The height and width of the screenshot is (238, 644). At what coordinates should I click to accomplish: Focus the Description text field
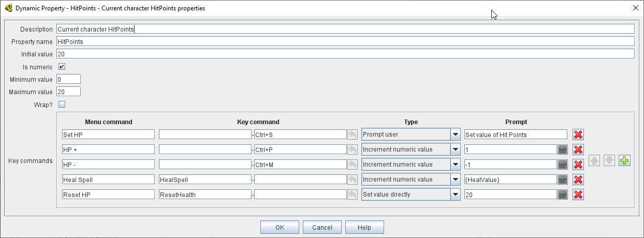tap(345, 29)
